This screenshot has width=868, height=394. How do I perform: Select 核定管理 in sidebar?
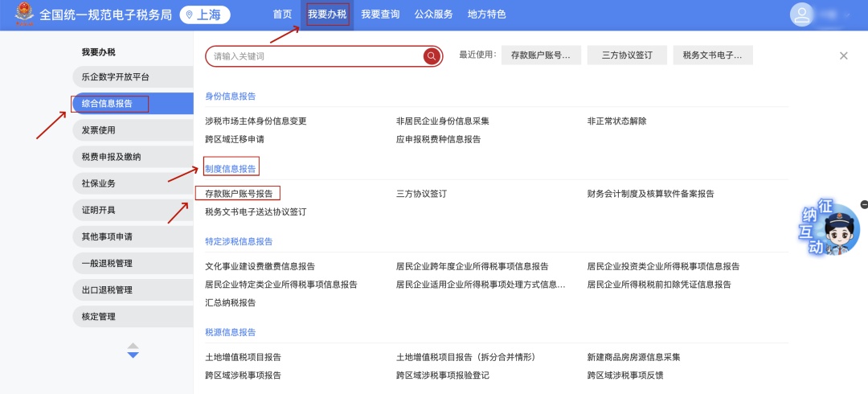[x=133, y=317]
